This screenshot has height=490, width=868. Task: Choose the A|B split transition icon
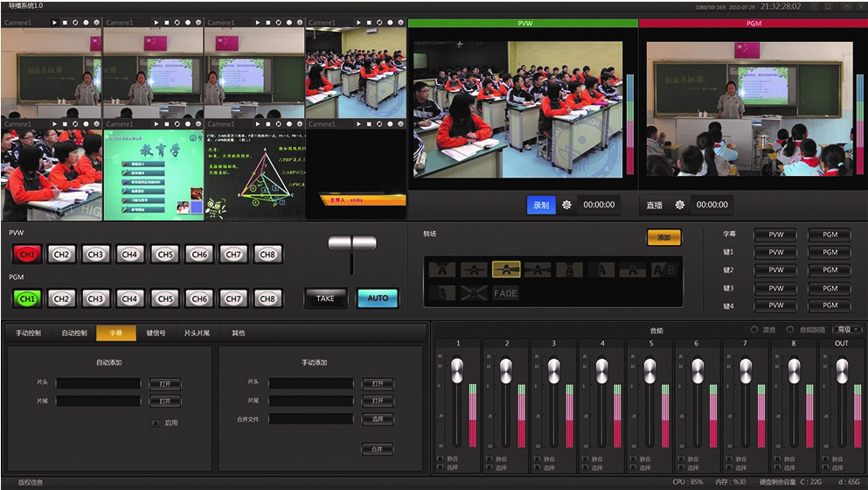point(664,269)
